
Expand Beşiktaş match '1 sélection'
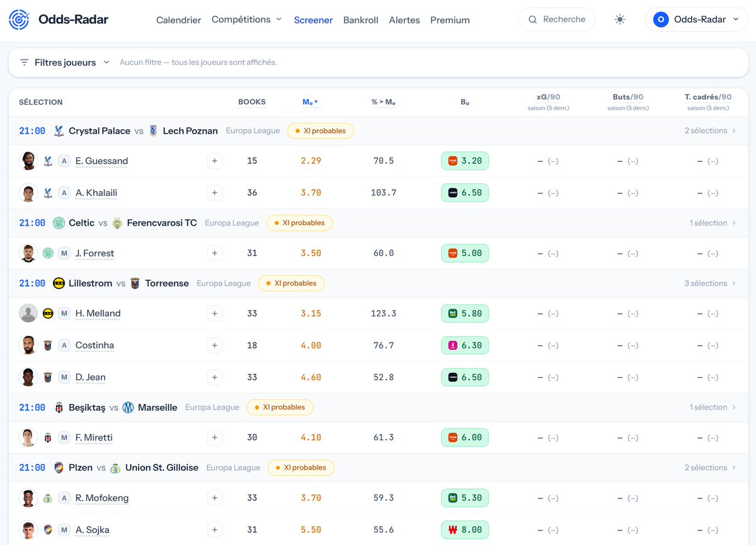(x=713, y=408)
